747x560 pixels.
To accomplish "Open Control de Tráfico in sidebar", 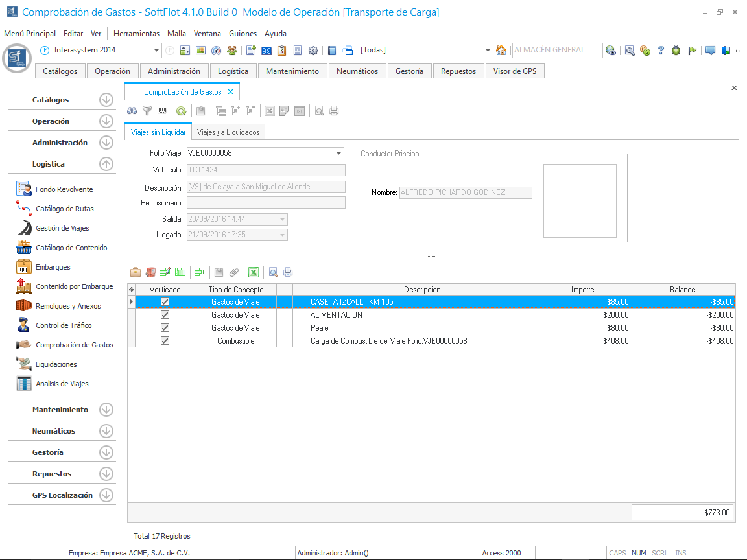I will (64, 325).
